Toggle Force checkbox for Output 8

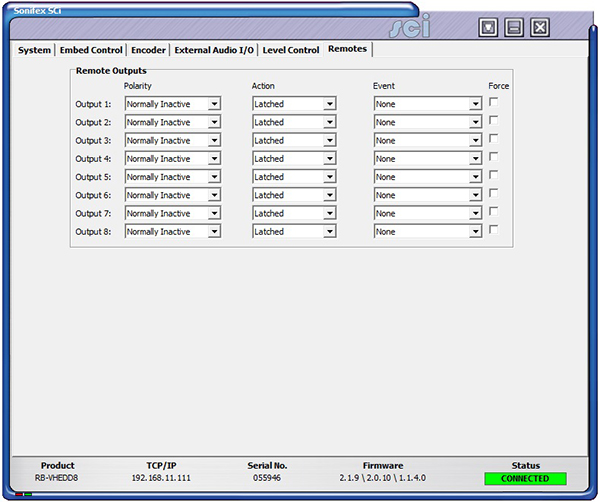(x=493, y=230)
